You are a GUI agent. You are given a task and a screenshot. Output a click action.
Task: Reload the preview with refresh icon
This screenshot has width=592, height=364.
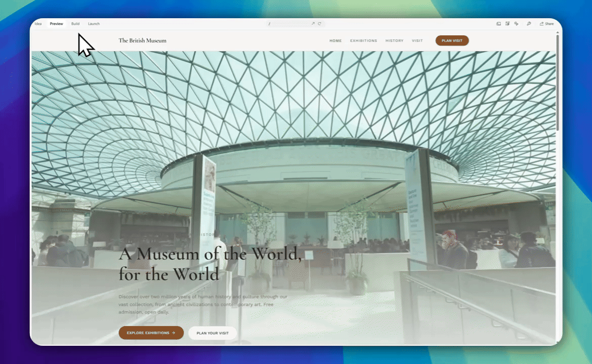pyautogui.click(x=319, y=24)
